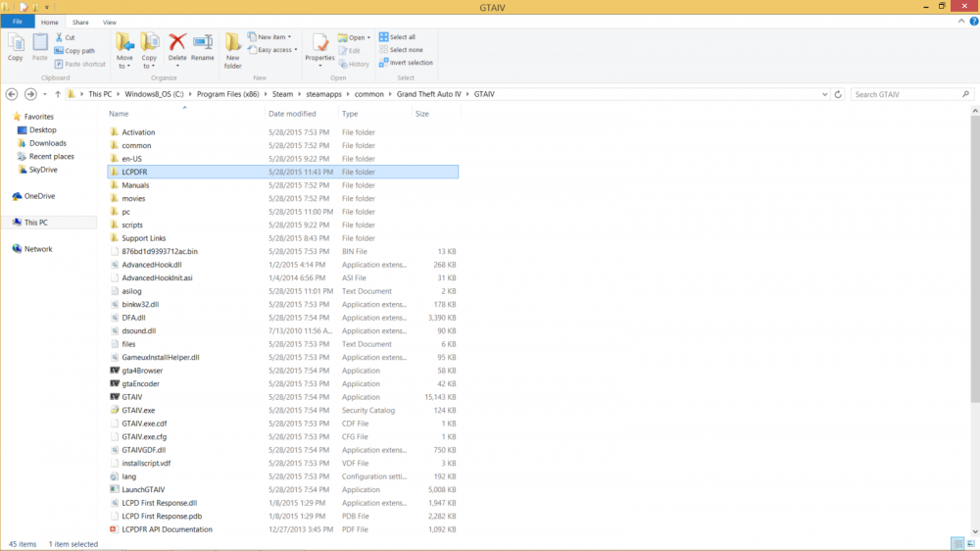The image size is (980, 551).
Task: Select the asilog text document
Action: (282, 291)
